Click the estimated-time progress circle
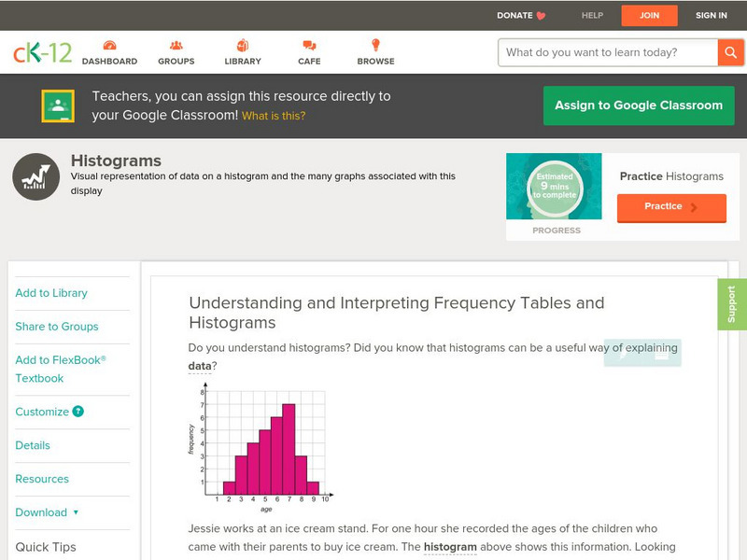This screenshot has width=747, height=560. pos(555,189)
